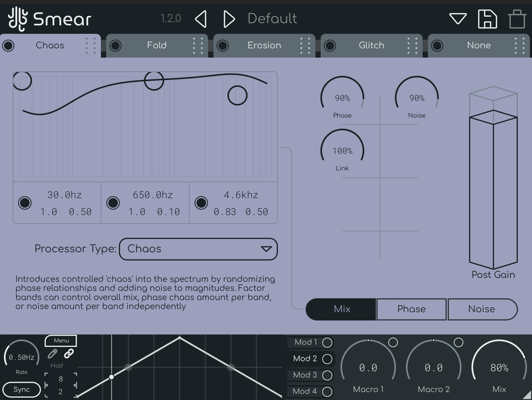Click the drag handle dots on Fold tab
The height and width of the screenshot is (400, 532).
[x=198, y=45]
